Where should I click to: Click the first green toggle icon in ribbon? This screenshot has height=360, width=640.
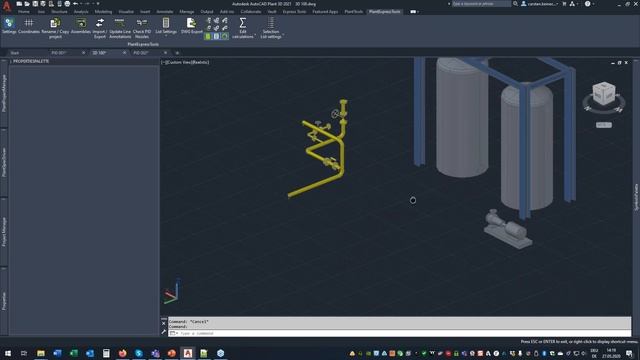[208, 36]
